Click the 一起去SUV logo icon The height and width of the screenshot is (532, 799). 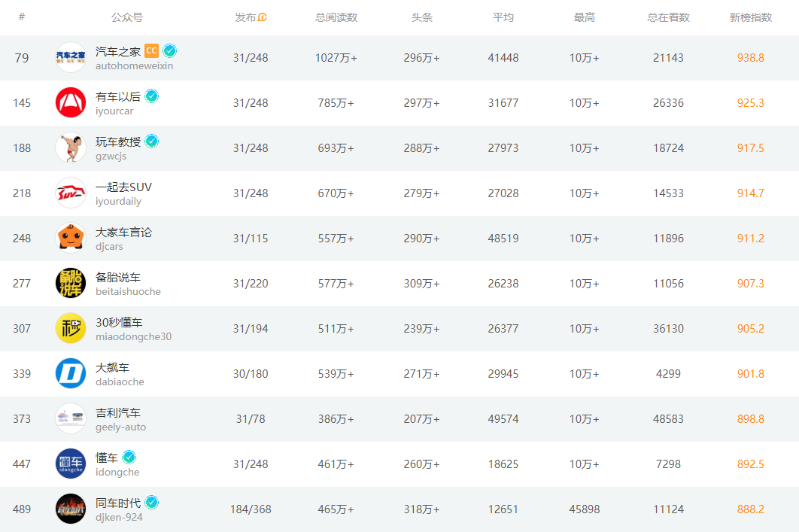(x=71, y=193)
